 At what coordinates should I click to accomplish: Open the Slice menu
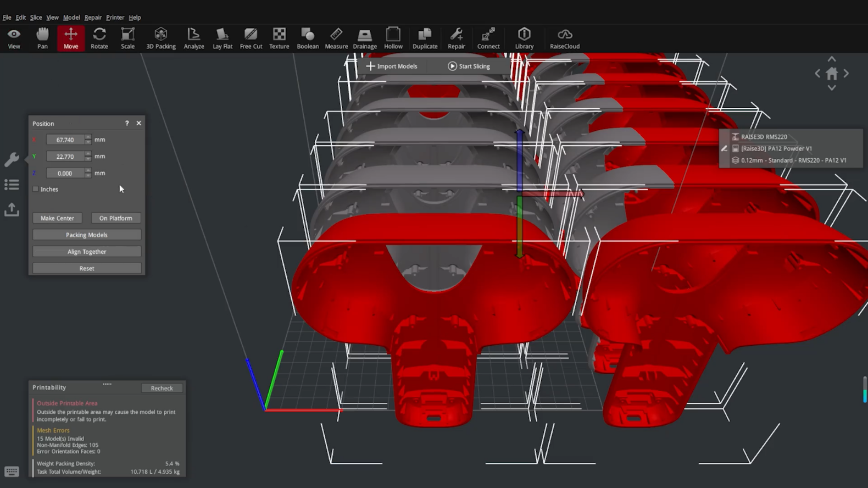(x=36, y=18)
